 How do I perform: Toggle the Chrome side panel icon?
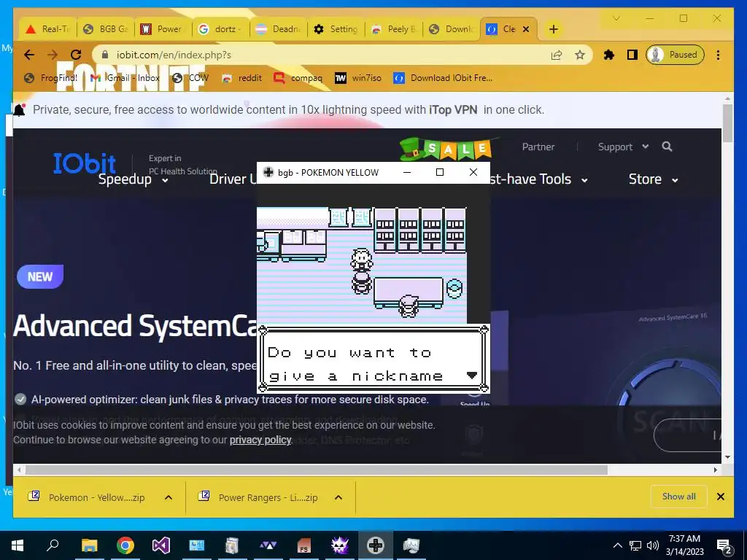(632, 55)
